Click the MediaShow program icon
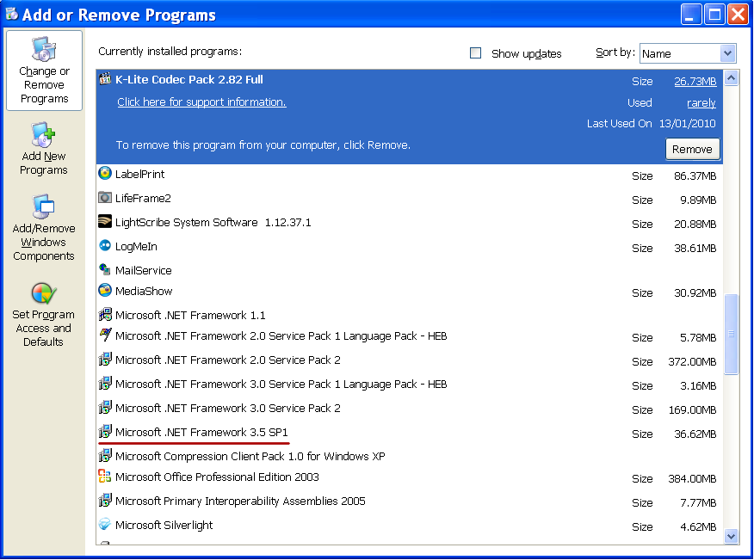Viewport: 754px width, 560px height. (x=105, y=291)
